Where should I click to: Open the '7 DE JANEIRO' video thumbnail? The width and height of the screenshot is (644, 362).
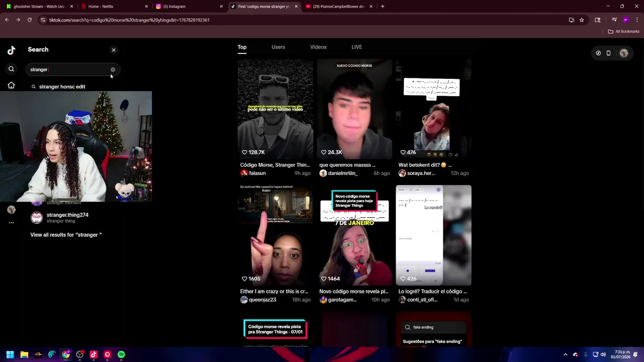click(354, 235)
